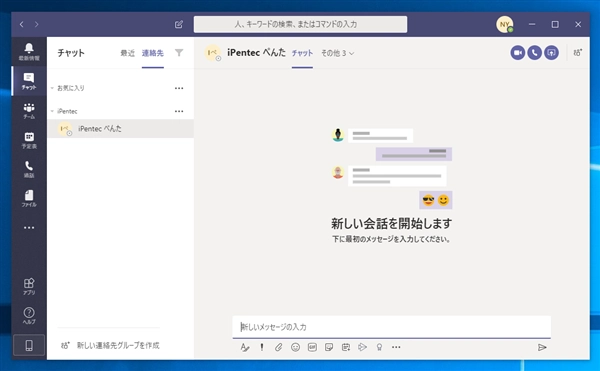Schedule a meeting from compose toolbar
Image resolution: width=600 pixels, height=371 pixels.
pos(346,347)
